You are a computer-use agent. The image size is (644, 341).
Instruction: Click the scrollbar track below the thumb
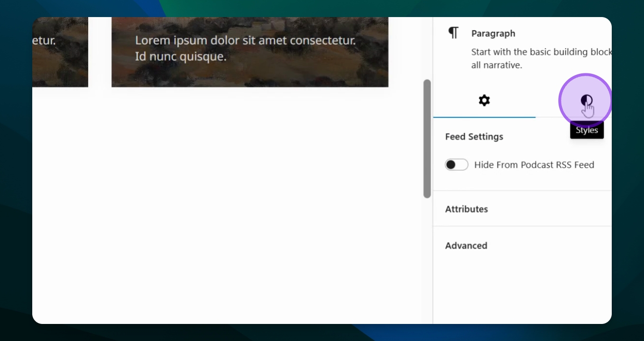[x=427, y=260]
